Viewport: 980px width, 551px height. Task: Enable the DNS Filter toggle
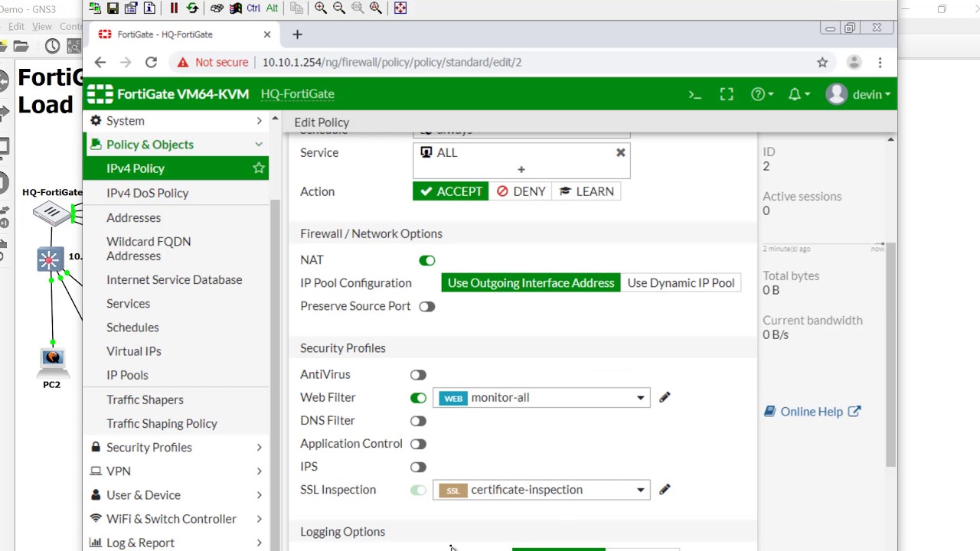tap(418, 421)
